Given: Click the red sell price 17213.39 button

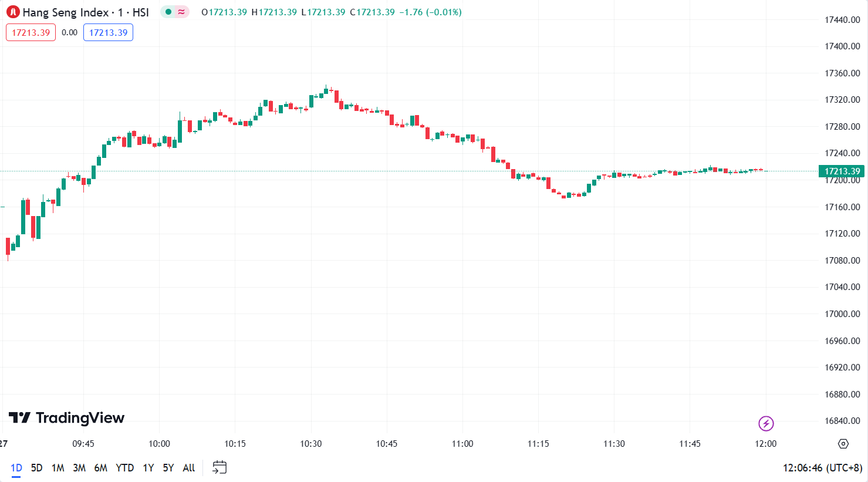Looking at the screenshot, I should click(31, 32).
